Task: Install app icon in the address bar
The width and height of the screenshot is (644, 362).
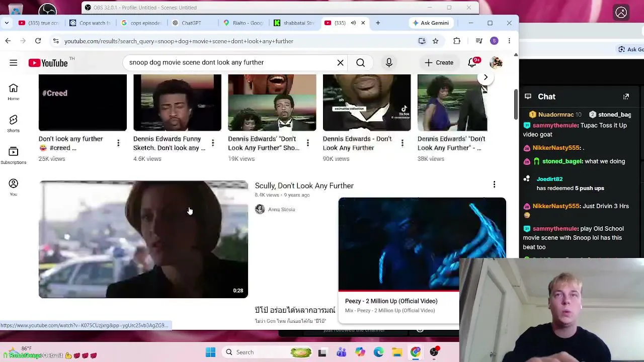Action: [x=422, y=41]
